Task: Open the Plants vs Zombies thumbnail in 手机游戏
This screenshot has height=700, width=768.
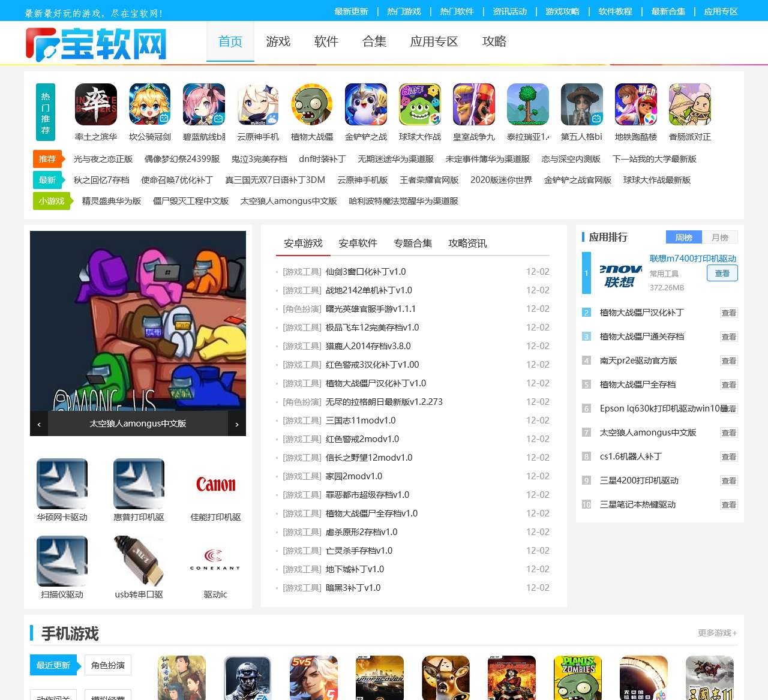Action: (578, 678)
